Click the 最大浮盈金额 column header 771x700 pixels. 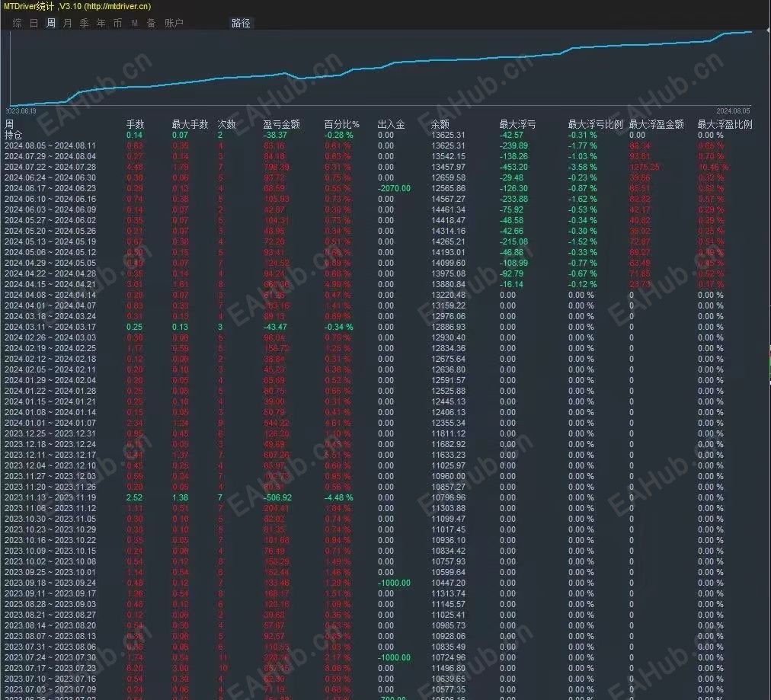[x=657, y=124]
